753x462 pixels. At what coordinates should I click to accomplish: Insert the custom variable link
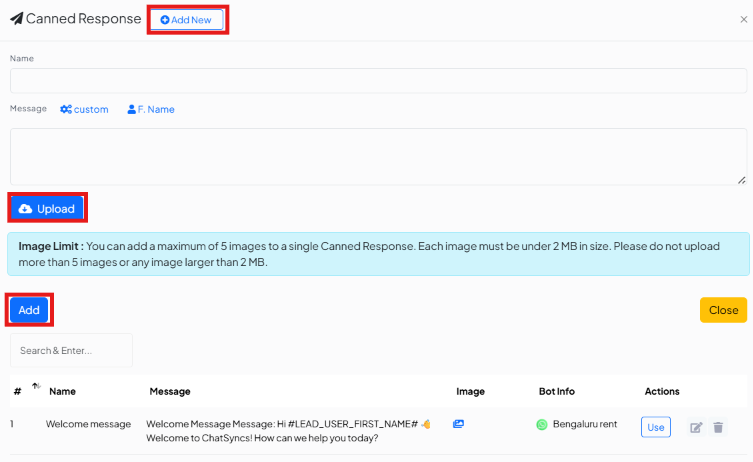(x=85, y=109)
